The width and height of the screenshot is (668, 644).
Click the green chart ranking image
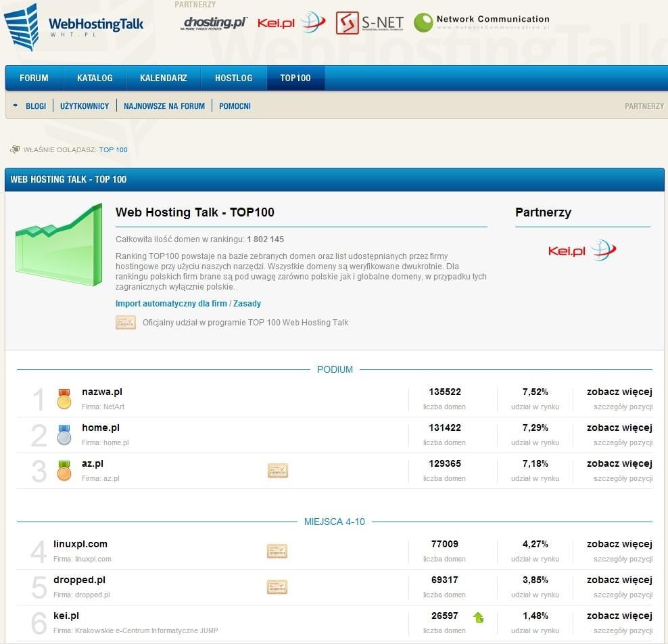(x=59, y=245)
